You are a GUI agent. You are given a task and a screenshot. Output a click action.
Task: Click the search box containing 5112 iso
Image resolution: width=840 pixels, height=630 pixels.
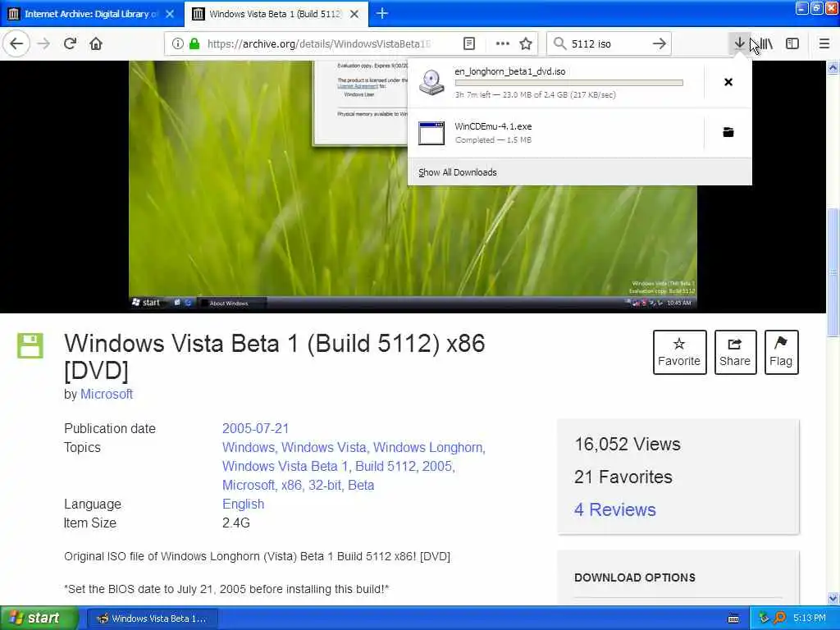click(x=608, y=43)
